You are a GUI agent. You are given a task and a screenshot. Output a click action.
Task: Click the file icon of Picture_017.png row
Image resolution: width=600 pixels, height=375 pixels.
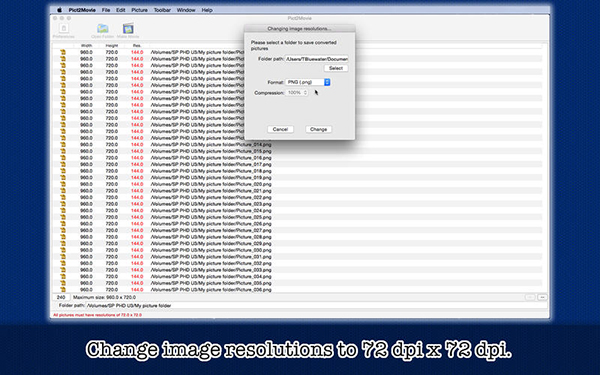coord(63,164)
